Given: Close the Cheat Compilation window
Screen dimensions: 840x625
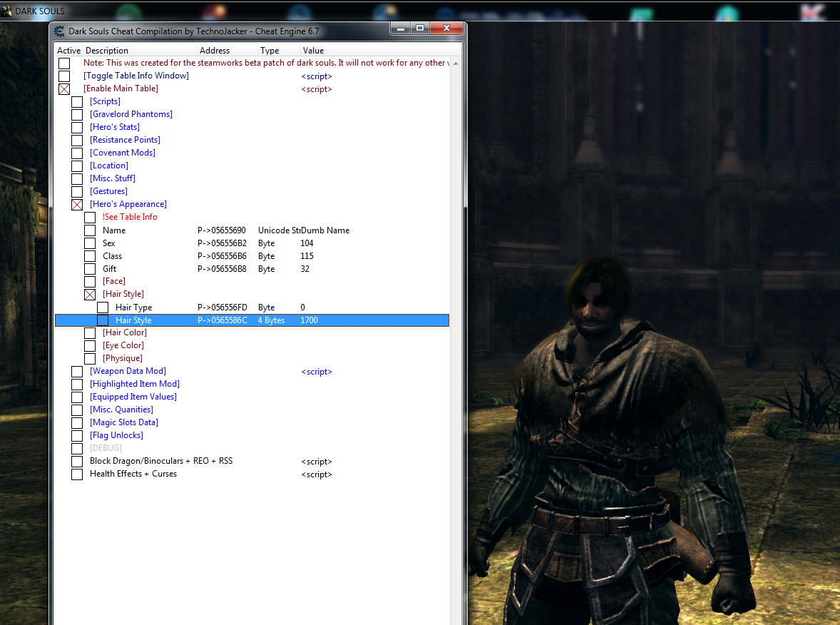Looking at the screenshot, I should pos(447,28).
